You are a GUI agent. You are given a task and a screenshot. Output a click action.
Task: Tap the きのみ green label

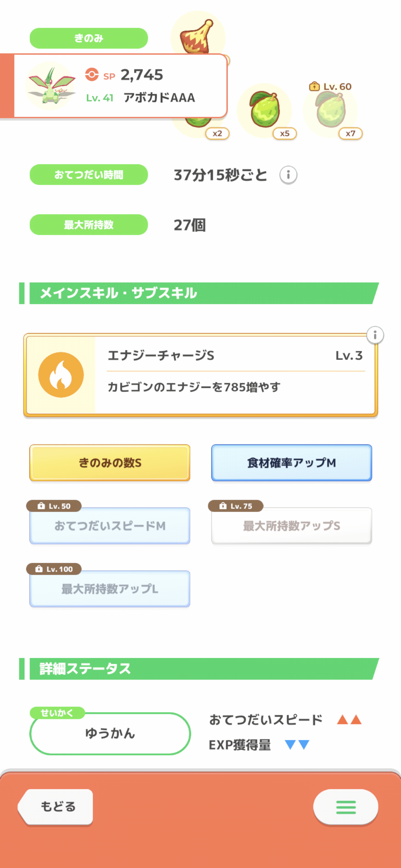coord(89,38)
